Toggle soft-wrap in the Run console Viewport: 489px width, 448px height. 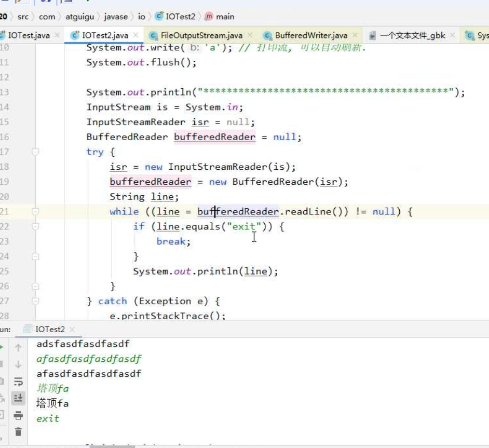click(18, 381)
